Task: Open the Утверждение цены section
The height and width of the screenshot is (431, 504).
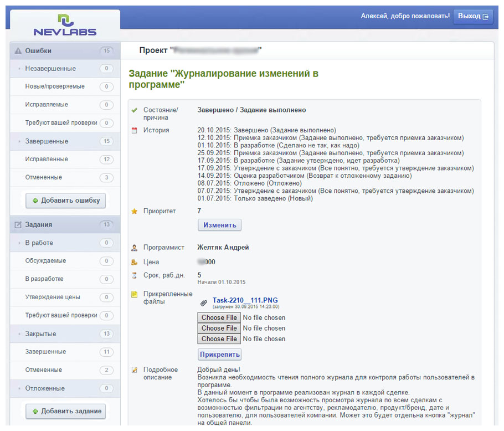Action: point(52,297)
